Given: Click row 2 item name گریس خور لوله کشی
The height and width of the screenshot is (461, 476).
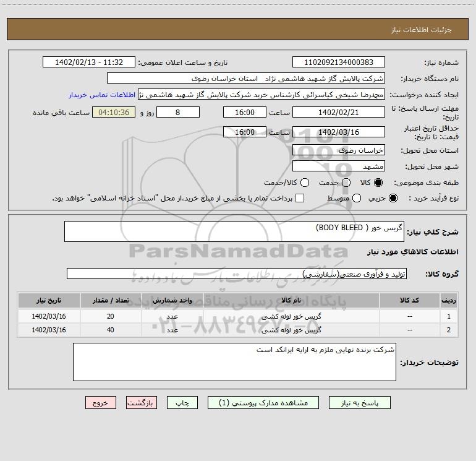Looking at the screenshot, I should [291, 330].
